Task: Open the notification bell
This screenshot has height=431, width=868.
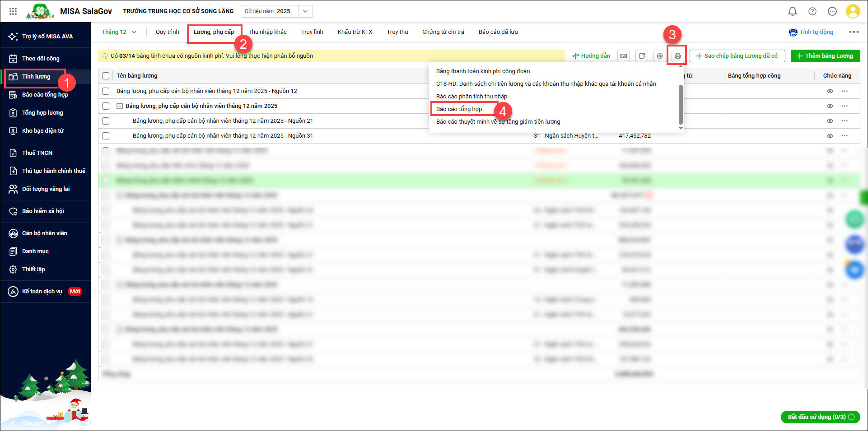Action: tap(792, 11)
